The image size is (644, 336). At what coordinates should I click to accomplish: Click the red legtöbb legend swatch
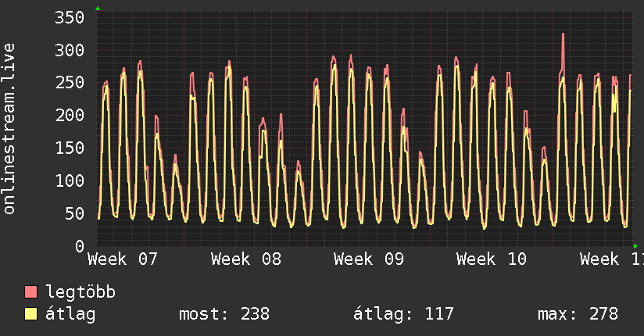[31, 292]
